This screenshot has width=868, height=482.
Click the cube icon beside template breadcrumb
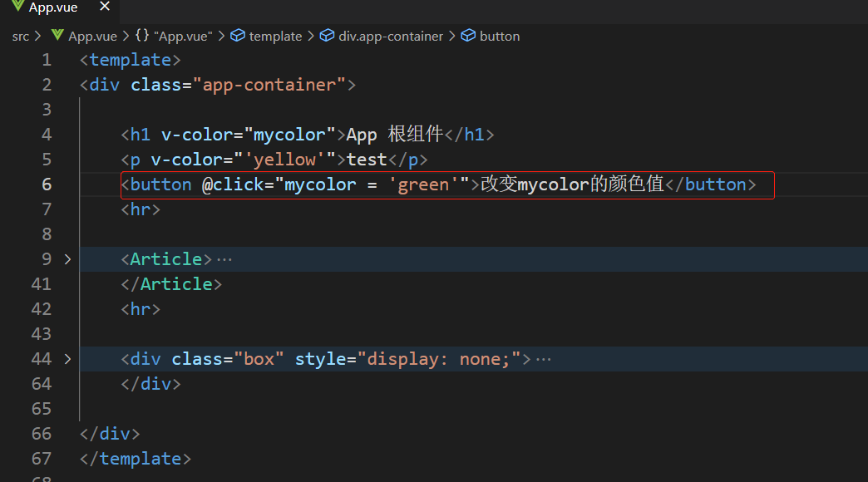point(238,36)
